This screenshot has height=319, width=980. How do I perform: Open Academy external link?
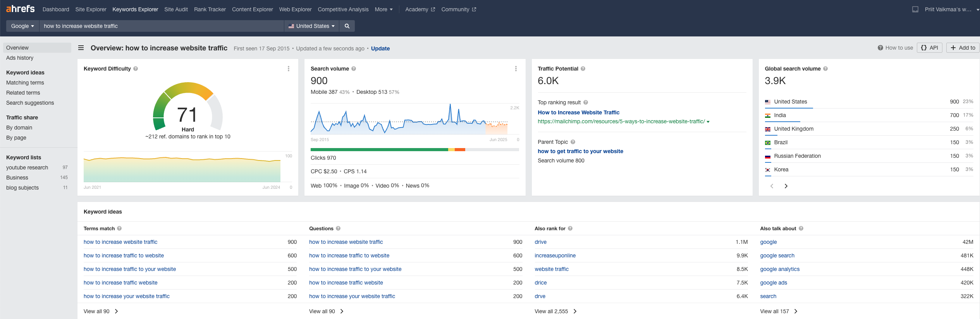(x=420, y=9)
